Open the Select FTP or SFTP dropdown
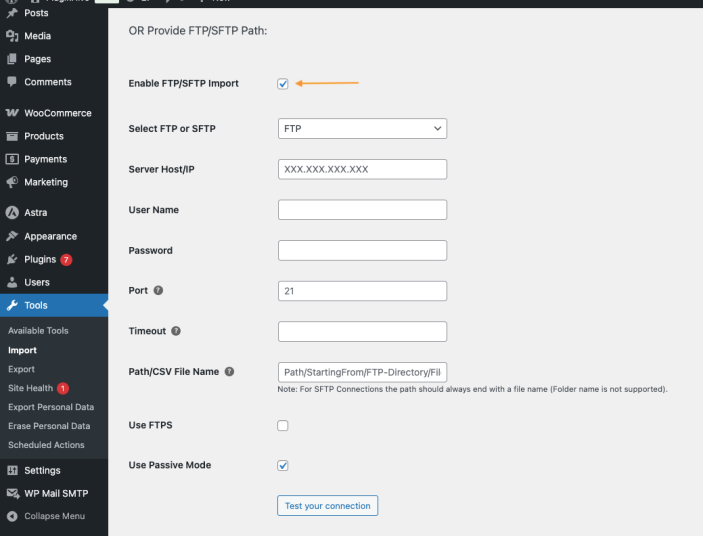703x536 pixels. coord(362,129)
